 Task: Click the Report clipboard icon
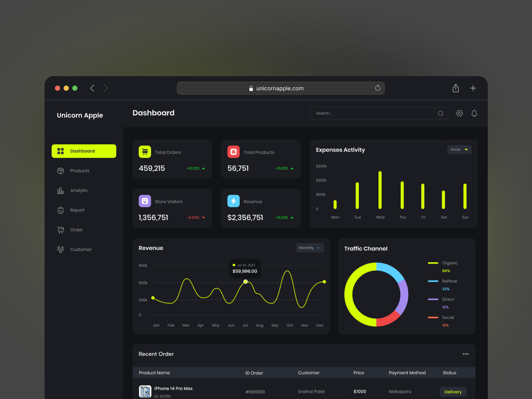click(61, 210)
